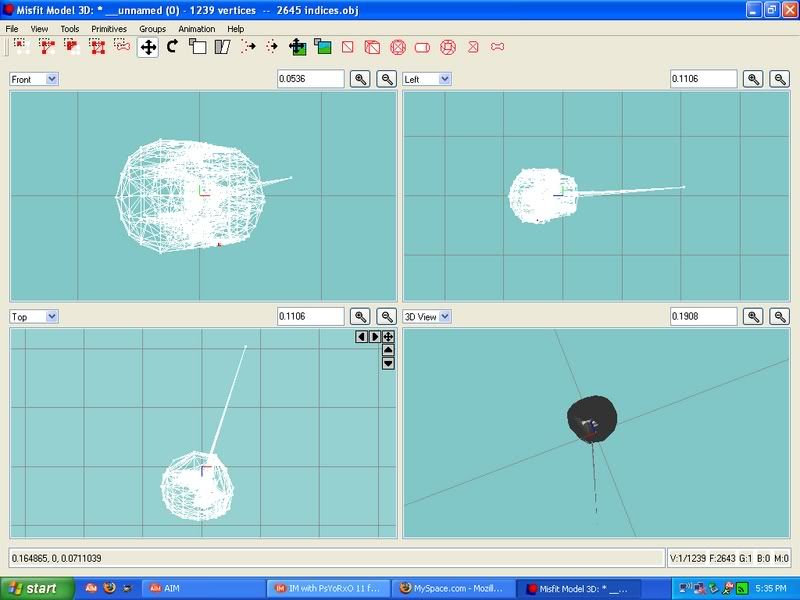This screenshot has width=800, height=600.
Task: Choose the Create Rectangle primitive tool
Action: [347, 47]
